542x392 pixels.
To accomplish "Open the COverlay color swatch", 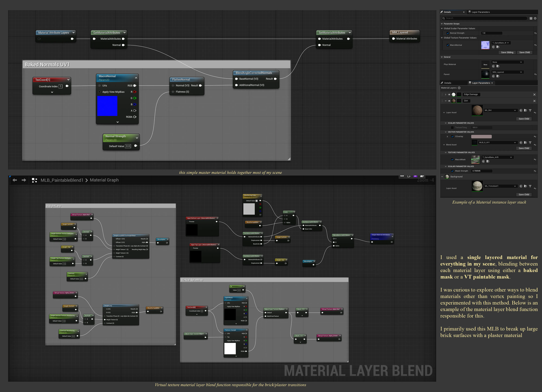I will pyautogui.click(x=481, y=137).
